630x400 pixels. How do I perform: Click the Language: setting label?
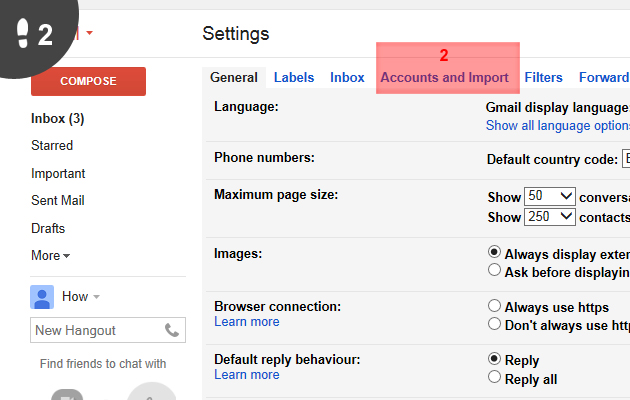pos(246,107)
